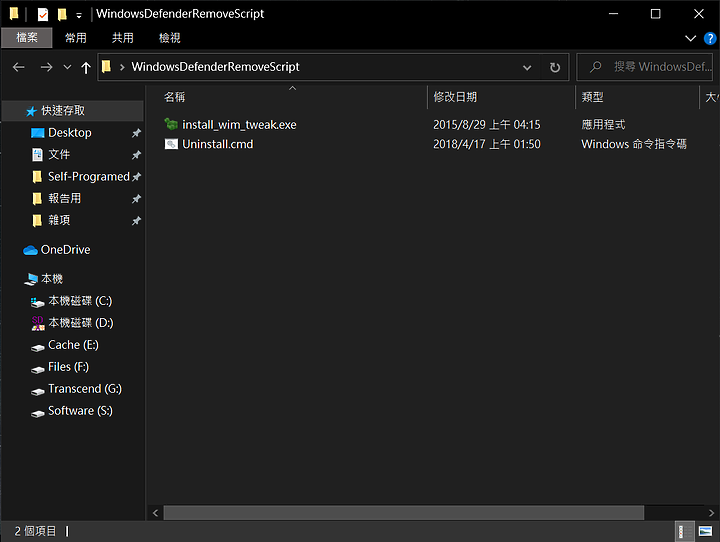Open the Cache (E:) drive
This screenshot has width=720, height=542.
coord(73,345)
